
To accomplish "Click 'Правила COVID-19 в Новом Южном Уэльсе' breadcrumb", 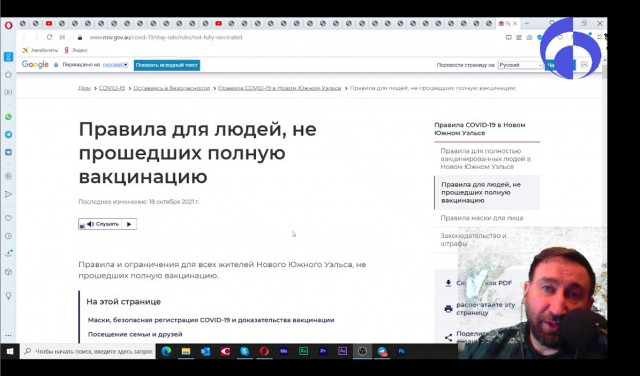I will point(280,88).
